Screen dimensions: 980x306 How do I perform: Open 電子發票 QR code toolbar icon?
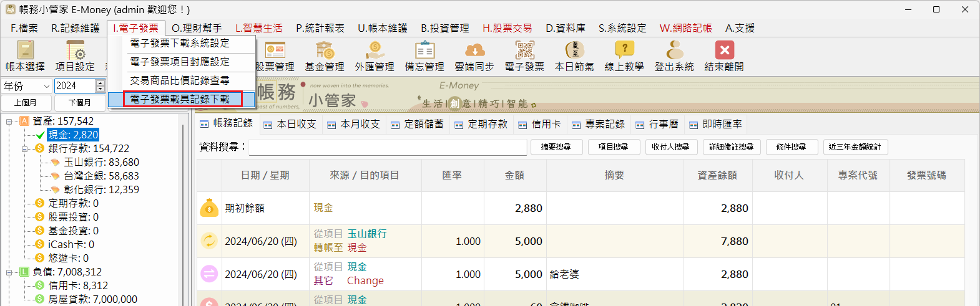524,55
